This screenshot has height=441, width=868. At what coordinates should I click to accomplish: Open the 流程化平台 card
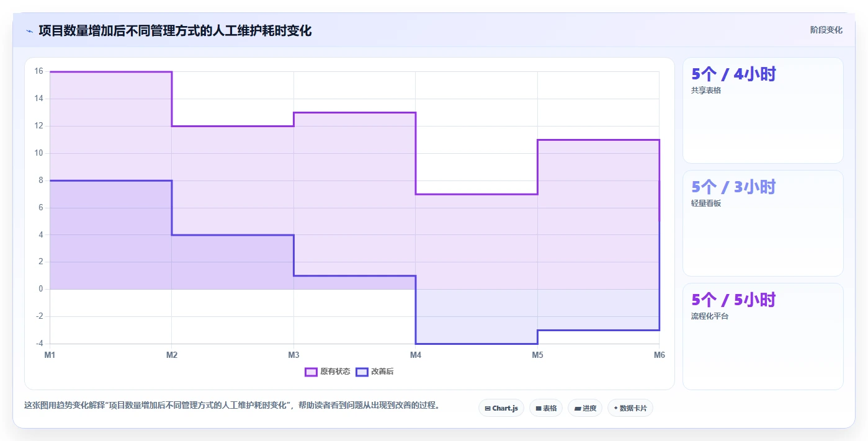(763, 336)
